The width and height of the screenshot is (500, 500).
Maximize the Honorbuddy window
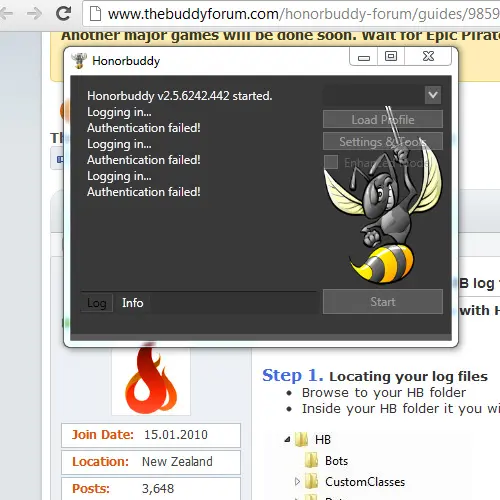click(x=391, y=57)
